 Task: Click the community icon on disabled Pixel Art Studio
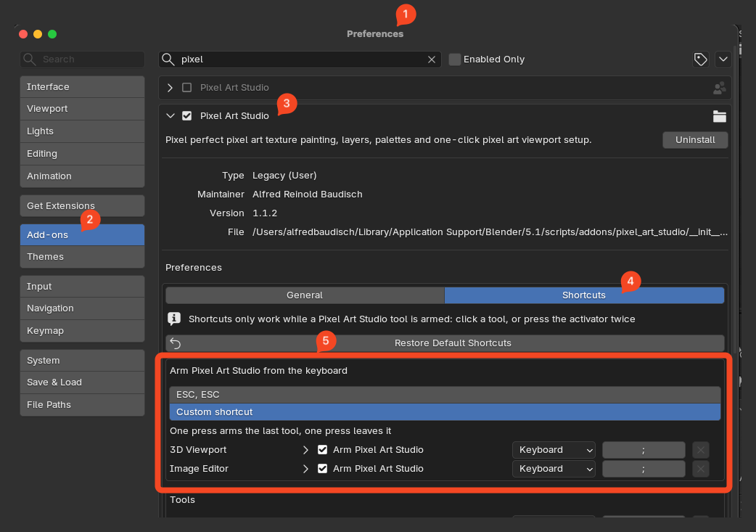(719, 88)
